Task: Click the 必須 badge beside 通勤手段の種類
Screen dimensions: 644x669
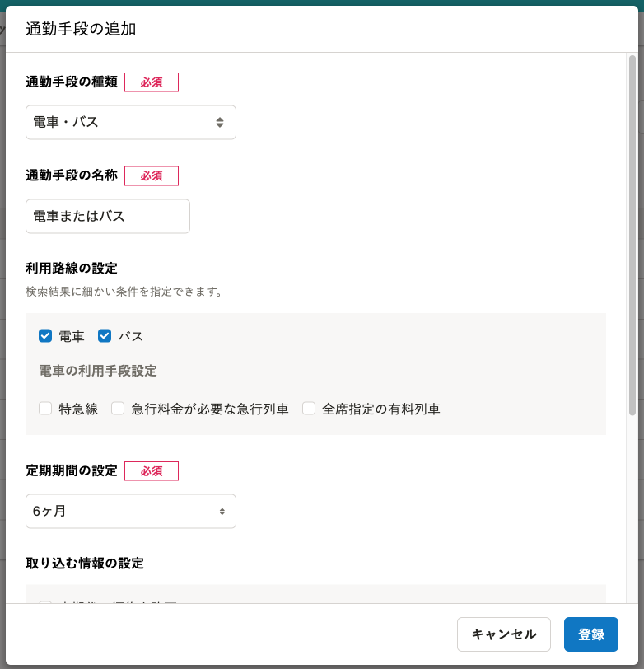Action: pos(152,82)
